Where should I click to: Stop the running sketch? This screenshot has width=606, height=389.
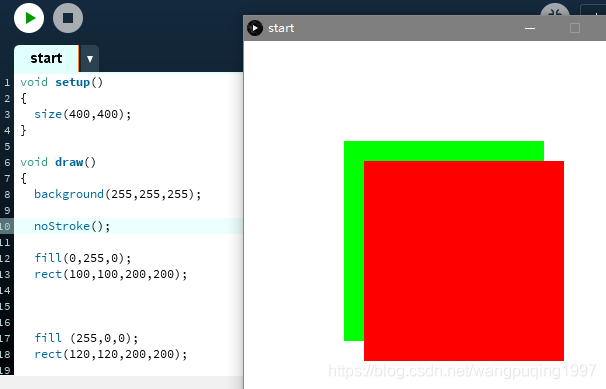pos(68,18)
